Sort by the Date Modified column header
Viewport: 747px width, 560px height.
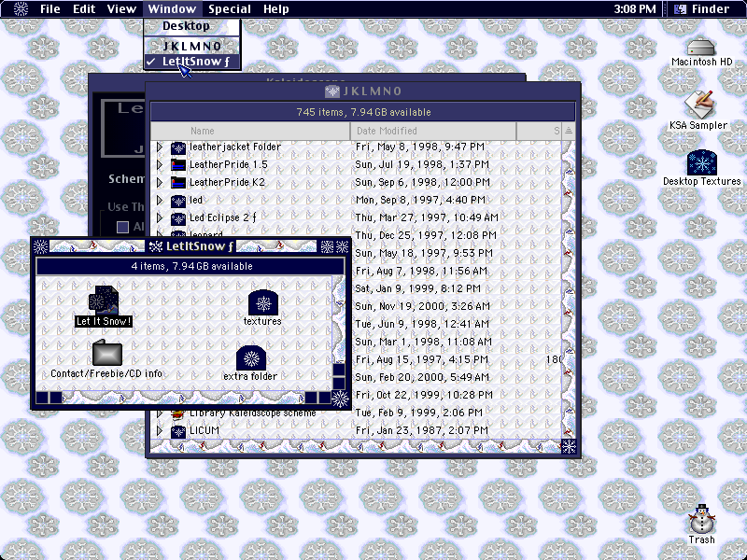point(433,131)
